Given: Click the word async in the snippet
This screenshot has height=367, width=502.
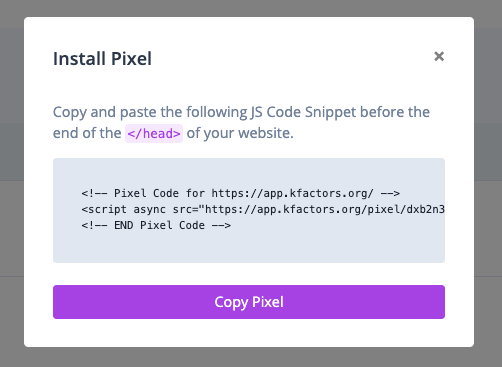Looking at the screenshot, I should click(x=149, y=210).
